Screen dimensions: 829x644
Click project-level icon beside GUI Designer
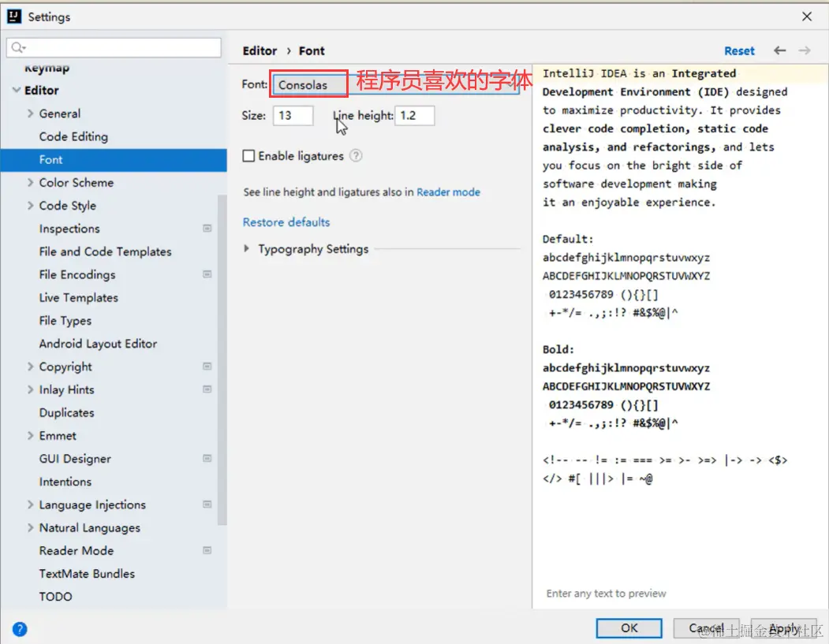[207, 458]
